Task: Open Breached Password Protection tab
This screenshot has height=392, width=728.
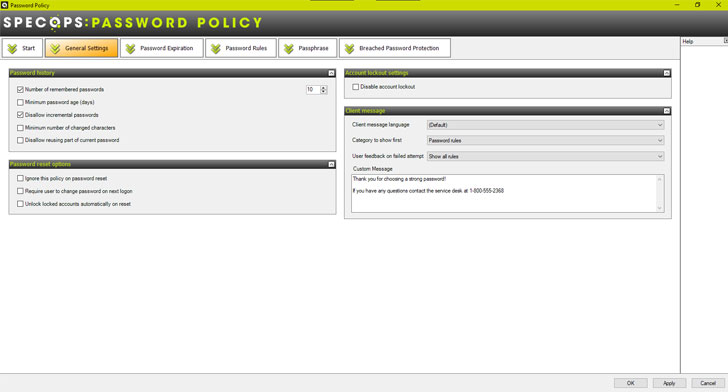Action: (395, 48)
